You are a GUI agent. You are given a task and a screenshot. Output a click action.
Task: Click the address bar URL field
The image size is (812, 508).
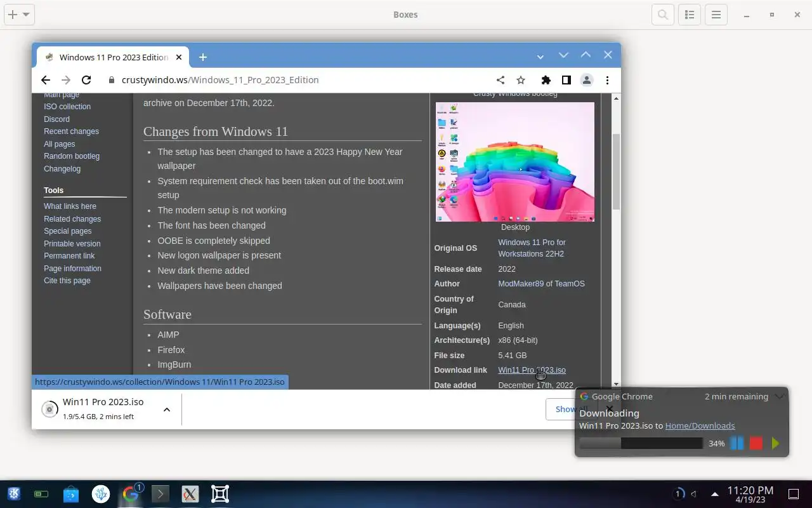point(298,80)
